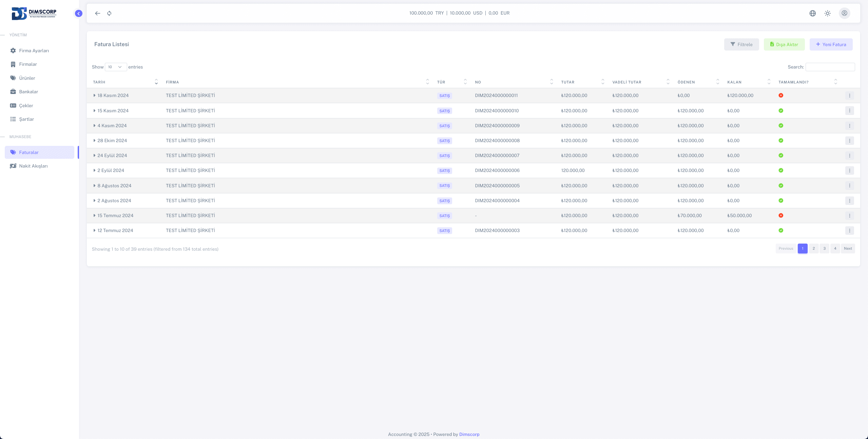Click the back arrow icon in top bar

tap(98, 13)
